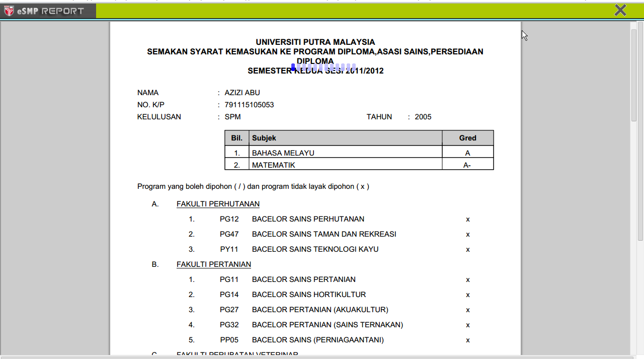The image size is (644, 359).
Task: Select the IC number 791115105053
Action: pos(250,105)
